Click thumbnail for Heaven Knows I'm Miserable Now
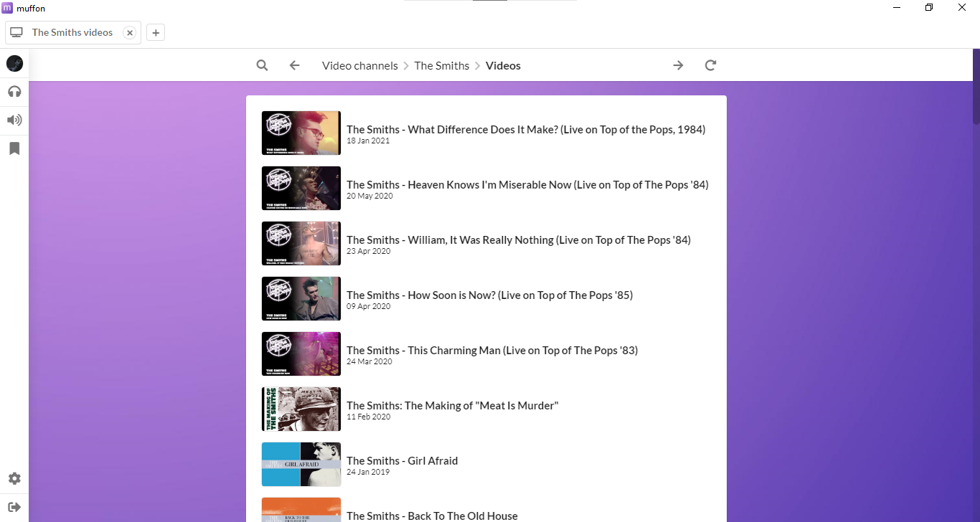This screenshot has width=980, height=522. tap(301, 188)
